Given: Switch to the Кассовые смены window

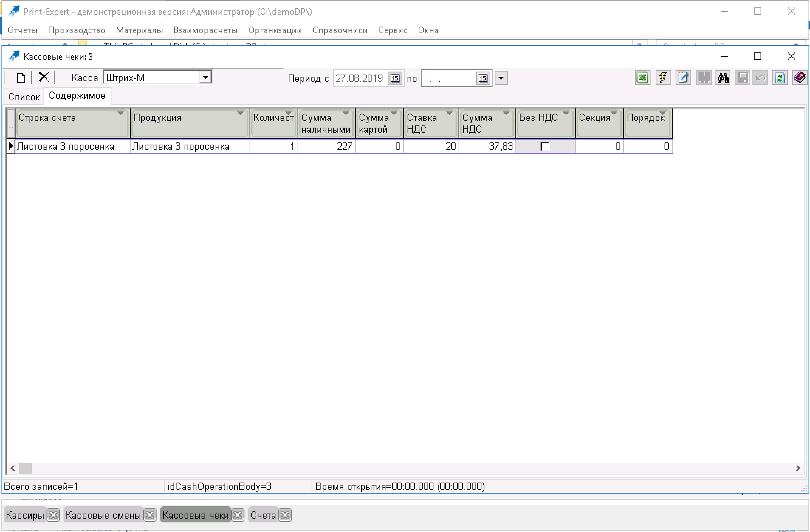Looking at the screenshot, I should coord(103,515).
